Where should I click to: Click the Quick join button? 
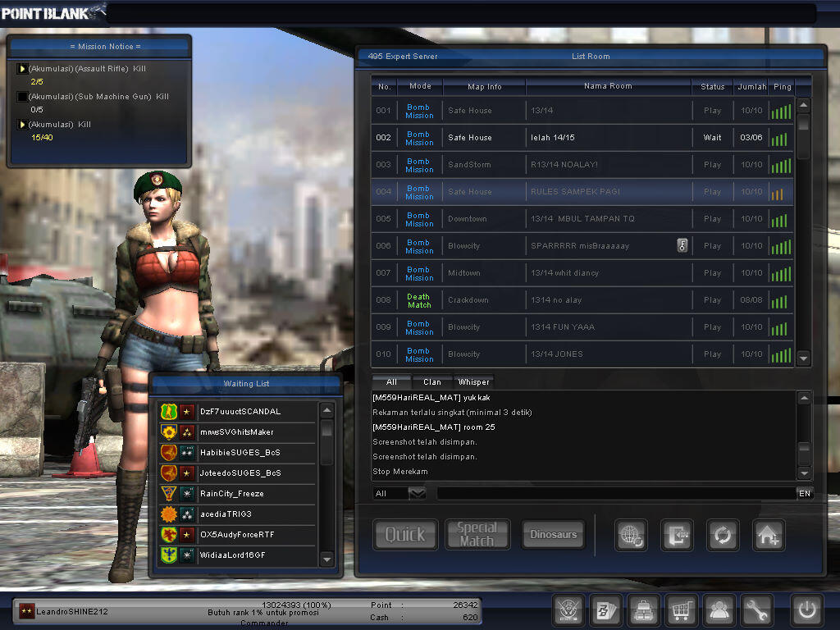405,535
